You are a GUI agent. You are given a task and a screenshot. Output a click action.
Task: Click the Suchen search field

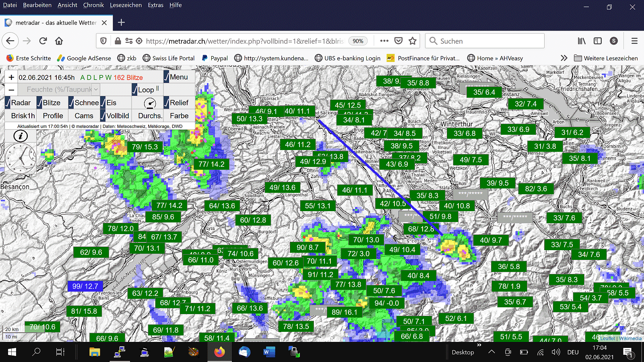click(485, 41)
